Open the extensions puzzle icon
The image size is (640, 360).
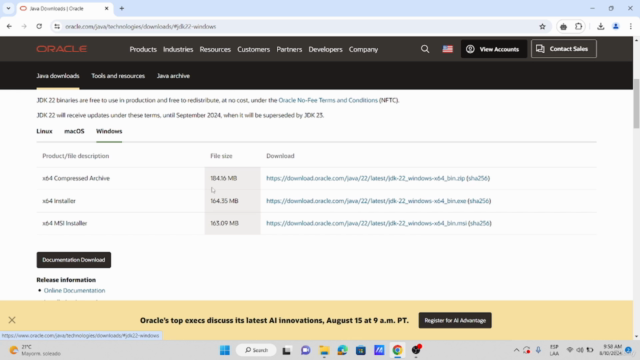tap(578, 27)
